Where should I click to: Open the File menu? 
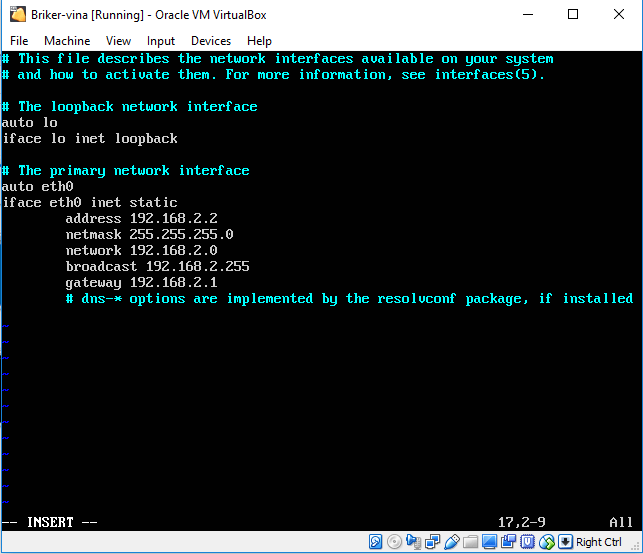(x=19, y=41)
